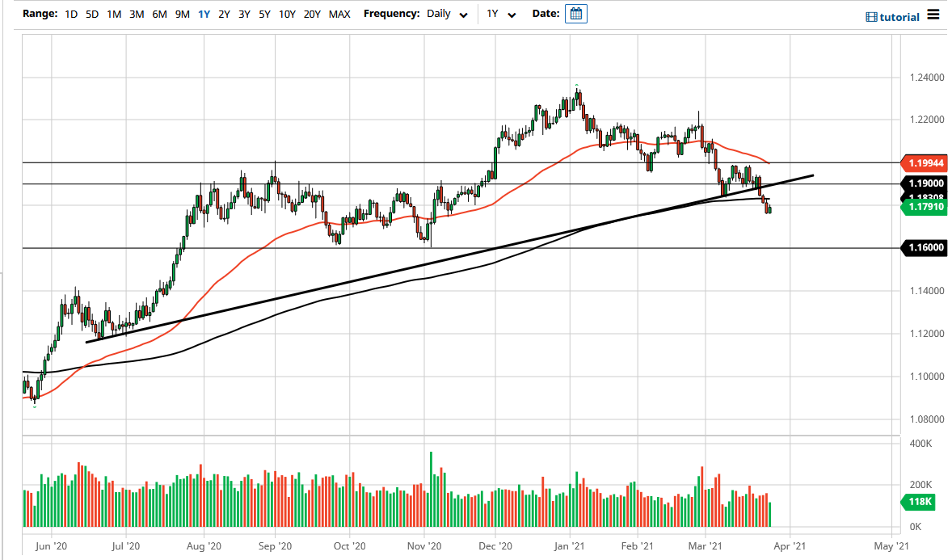The width and height of the screenshot is (952, 560).
Task: Select the 5D range
Action: click(x=91, y=14)
